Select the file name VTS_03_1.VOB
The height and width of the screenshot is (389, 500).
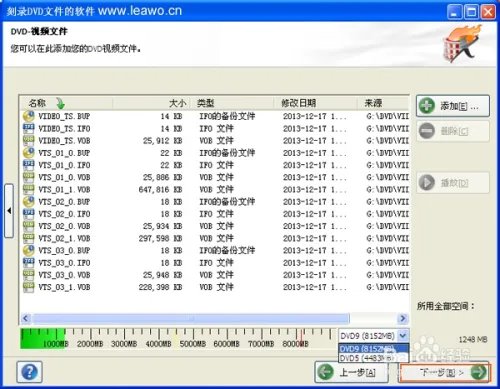64,287
